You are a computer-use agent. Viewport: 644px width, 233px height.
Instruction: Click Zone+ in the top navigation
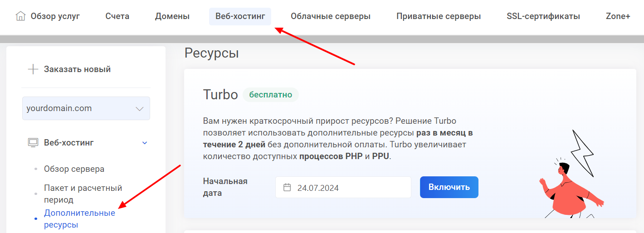tap(618, 16)
